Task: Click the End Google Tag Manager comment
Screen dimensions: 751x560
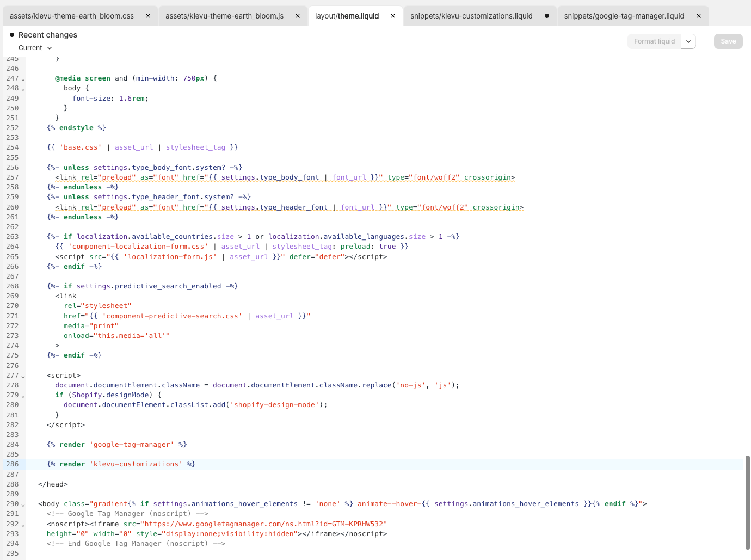Action: click(136, 544)
